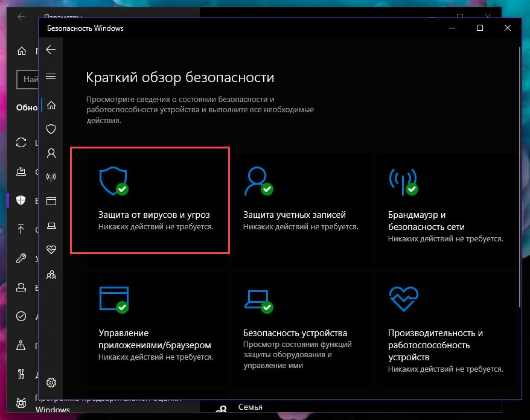Click the account person tile icon
The height and width of the screenshot is (420, 530).
pyautogui.click(x=258, y=181)
